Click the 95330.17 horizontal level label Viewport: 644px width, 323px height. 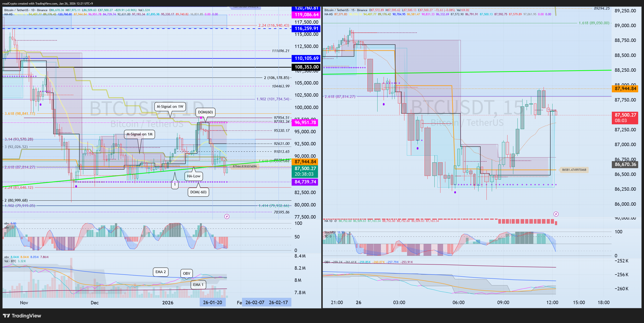pyautogui.click(x=281, y=131)
